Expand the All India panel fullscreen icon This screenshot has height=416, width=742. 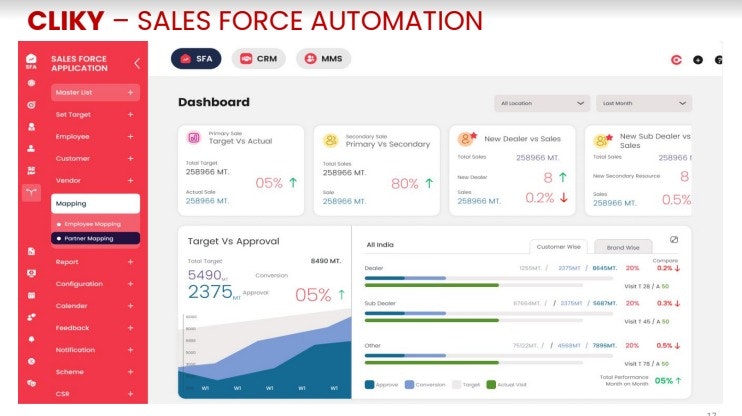coord(674,240)
